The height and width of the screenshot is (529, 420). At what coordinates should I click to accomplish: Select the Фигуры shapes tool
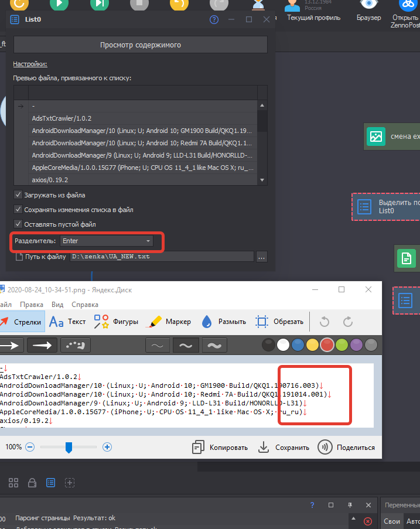[116, 322]
